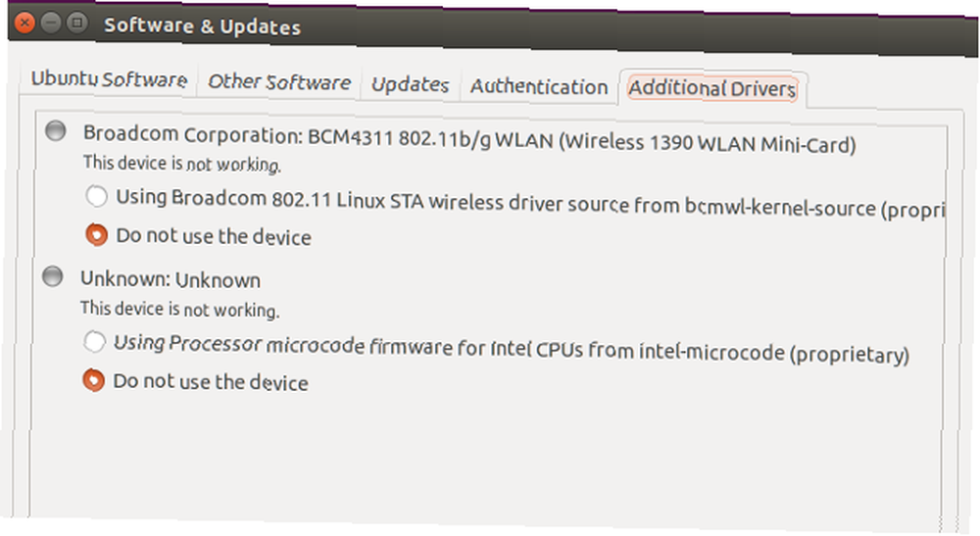Switch to the Ubuntu Software tab
Viewport: 980px width, 536px height.
[x=109, y=78]
